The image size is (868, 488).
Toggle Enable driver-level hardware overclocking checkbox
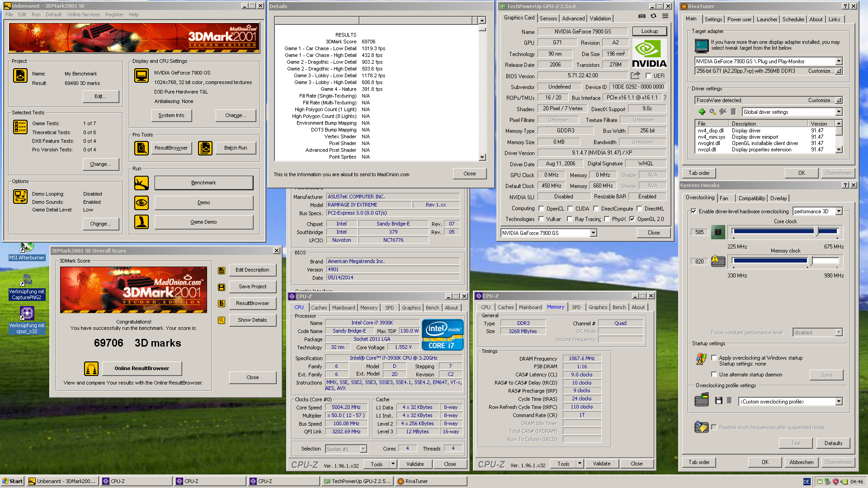(x=693, y=211)
